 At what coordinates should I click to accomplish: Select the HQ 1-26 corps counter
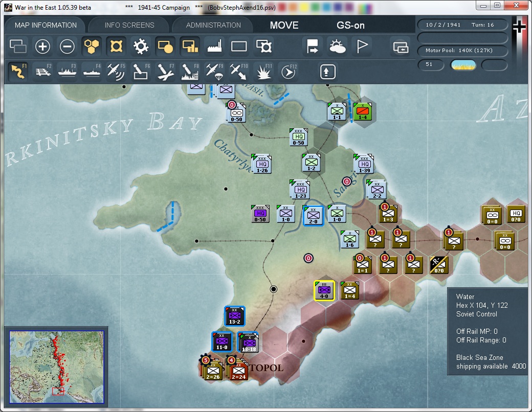click(261, 164)
